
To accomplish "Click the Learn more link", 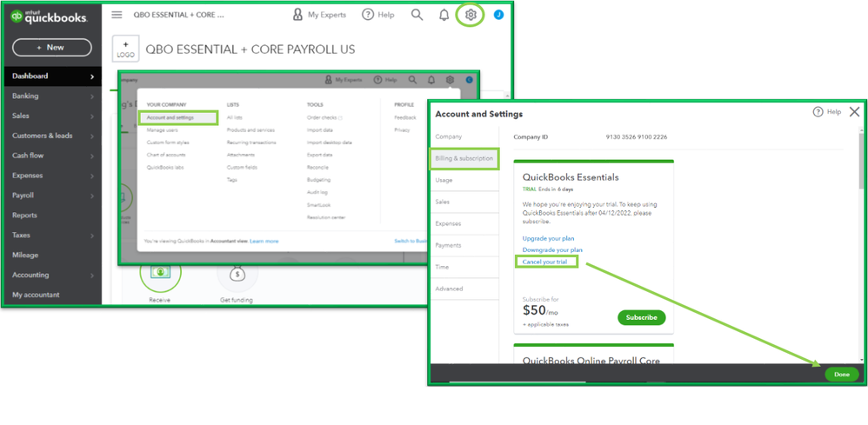I will pyautogui.click(x=264, y=242).
